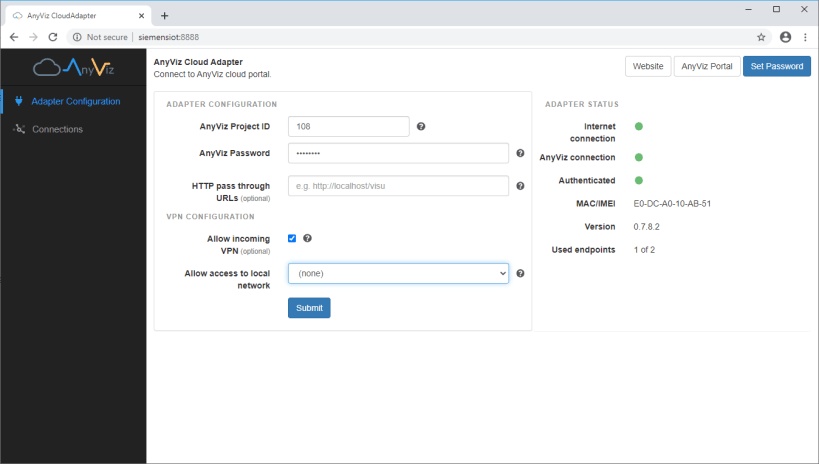Click the plug icon beside Adapter Configuration
819x464 pixels.
tap(19, 101)
